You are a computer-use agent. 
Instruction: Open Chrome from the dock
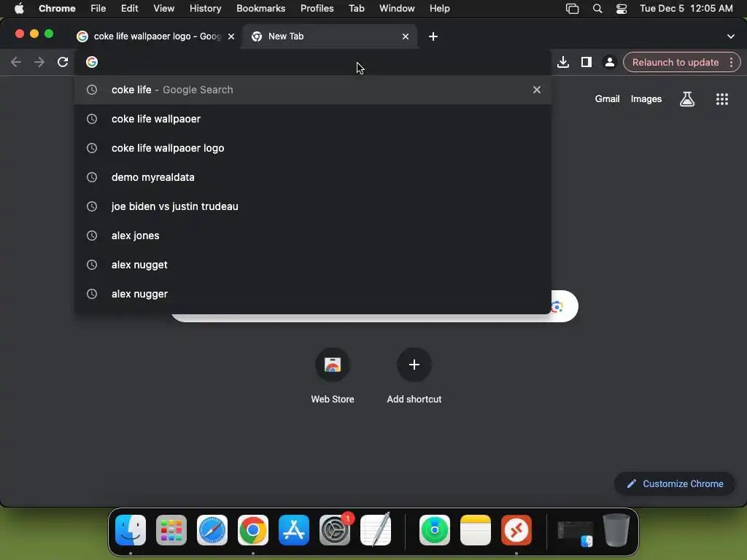(x=253, y=530)
